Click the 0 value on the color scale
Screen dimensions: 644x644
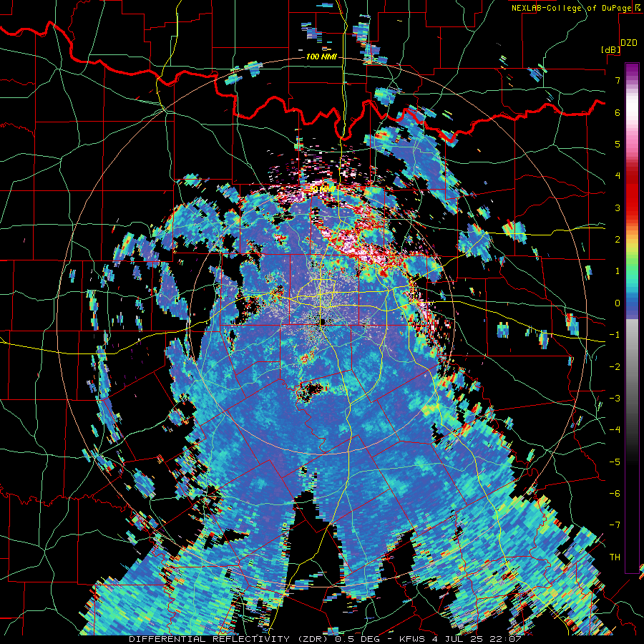[618, 303]
